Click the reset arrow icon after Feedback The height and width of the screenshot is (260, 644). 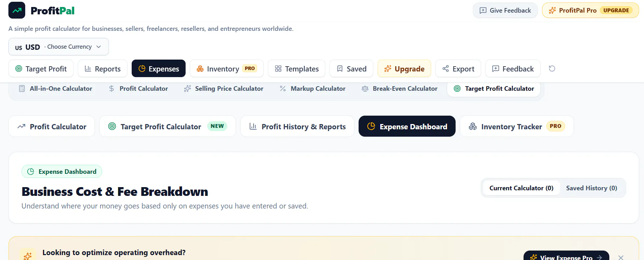pos(552,68)
